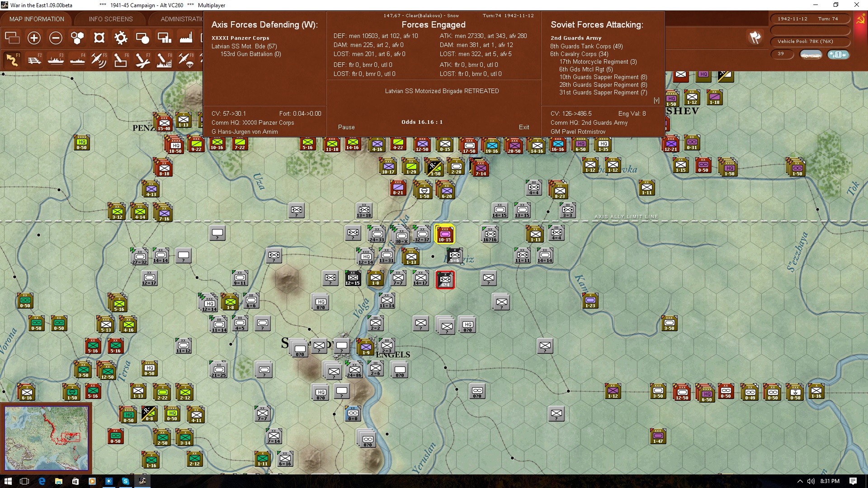Open Skype from the taskbar

tap(125, 481)
